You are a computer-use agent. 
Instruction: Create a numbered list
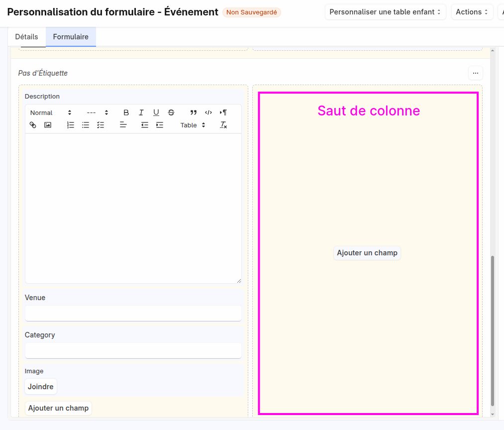click(71, 125)
